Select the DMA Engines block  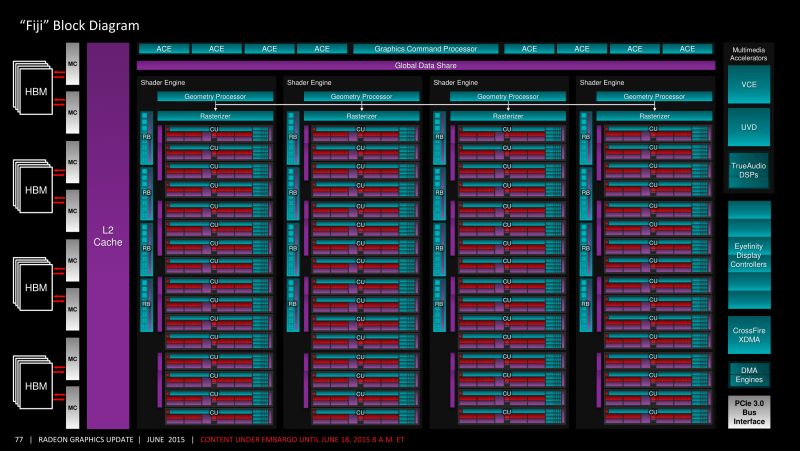pos(748,375)
